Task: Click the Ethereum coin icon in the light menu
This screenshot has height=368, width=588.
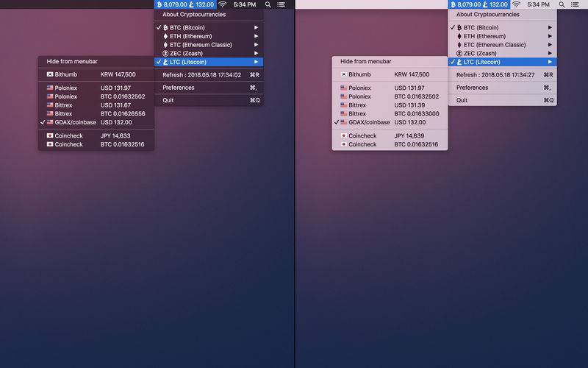Action: [459, 36]
